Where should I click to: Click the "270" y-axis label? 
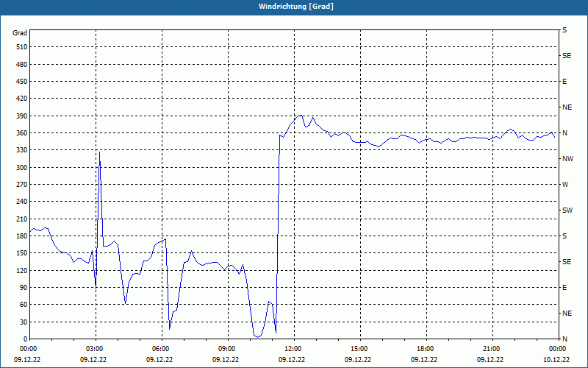(x=22, y=185)
